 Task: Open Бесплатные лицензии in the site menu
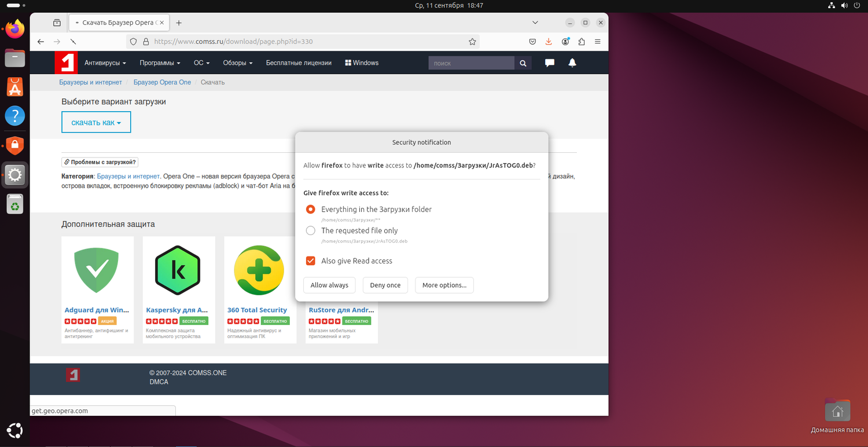(299, 63)
